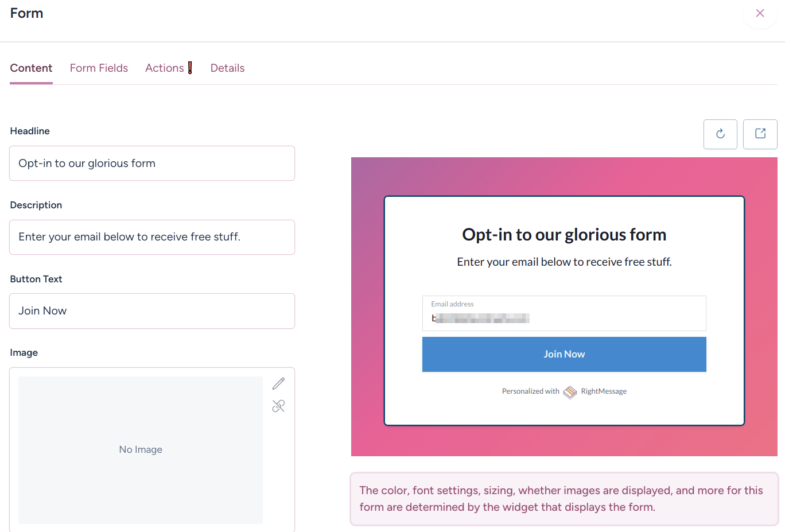The image size is (785, 532).
Task: Open preview in new window
Action: 760,134
